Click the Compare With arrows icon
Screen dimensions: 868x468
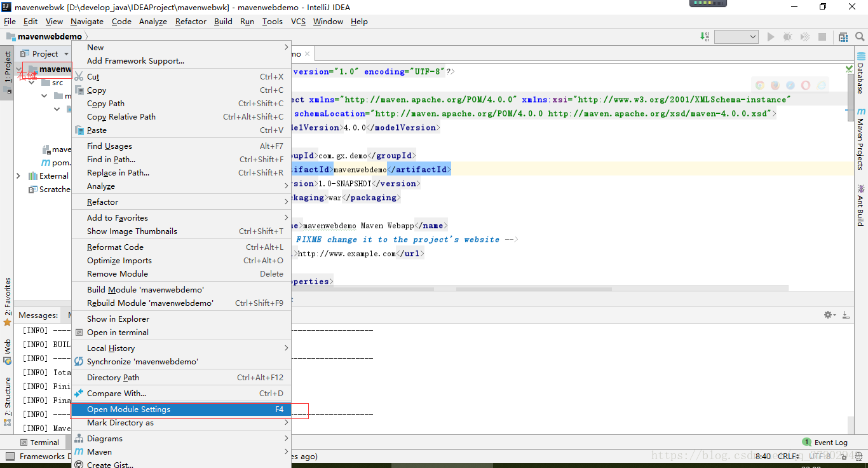(x=79, y=394)
